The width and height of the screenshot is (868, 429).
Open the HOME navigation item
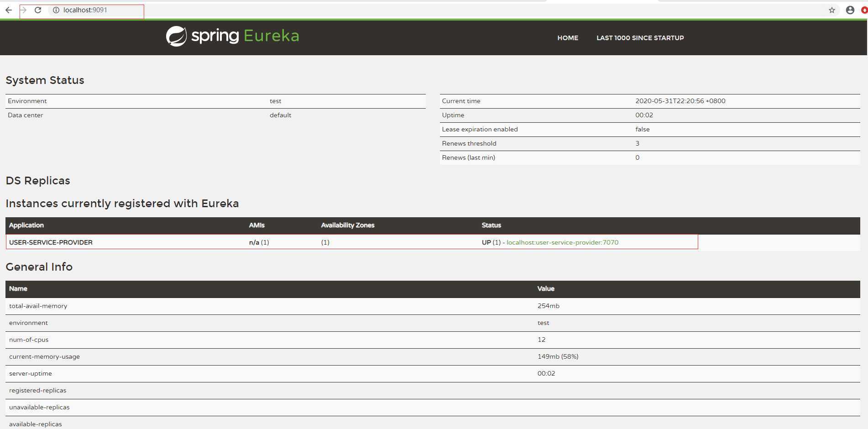(567, 38)
